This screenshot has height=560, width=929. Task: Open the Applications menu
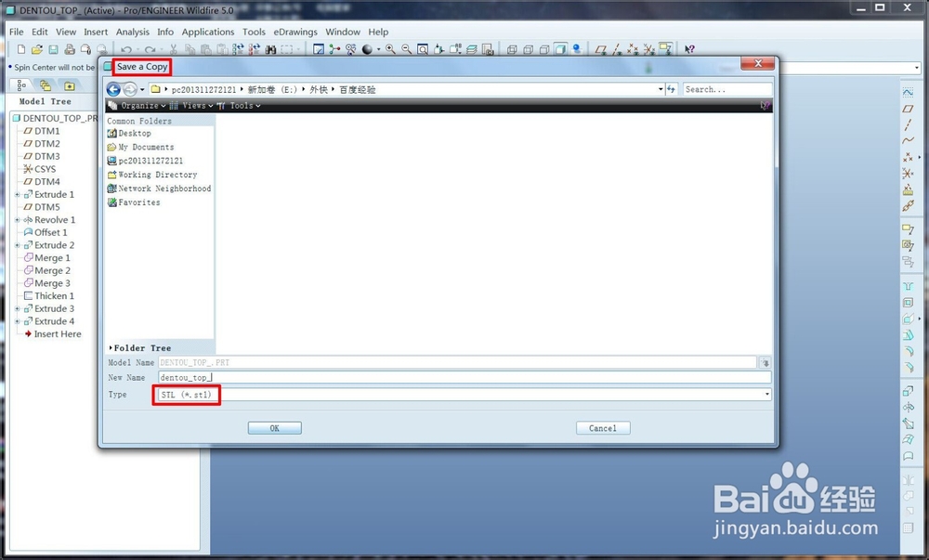[208, 32]
